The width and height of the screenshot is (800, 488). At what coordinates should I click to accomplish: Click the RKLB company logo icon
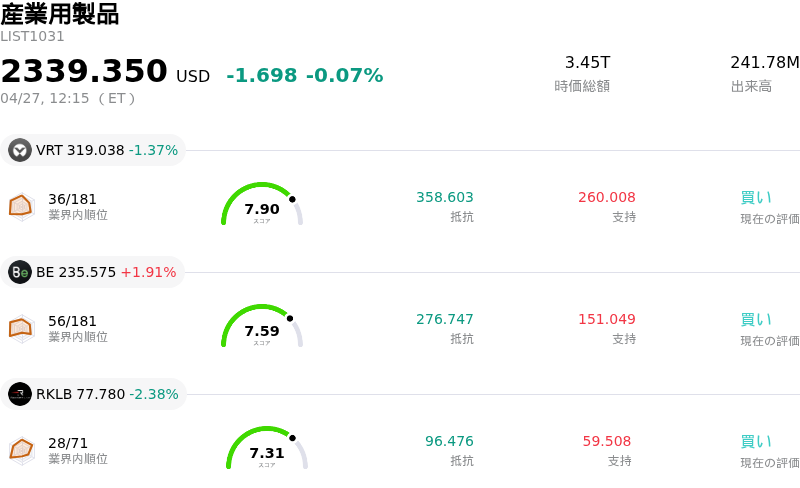(20, 395)
